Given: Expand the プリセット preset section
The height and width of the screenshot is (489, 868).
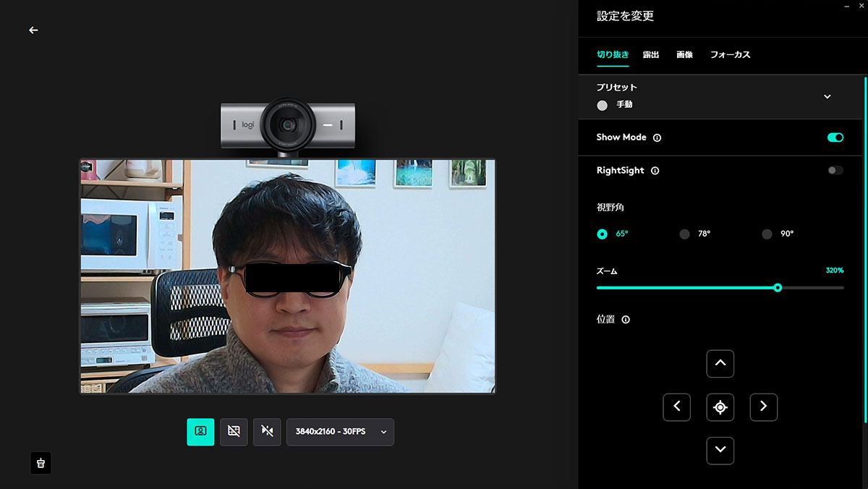Looking at the screenshot, I should point(827,97).
